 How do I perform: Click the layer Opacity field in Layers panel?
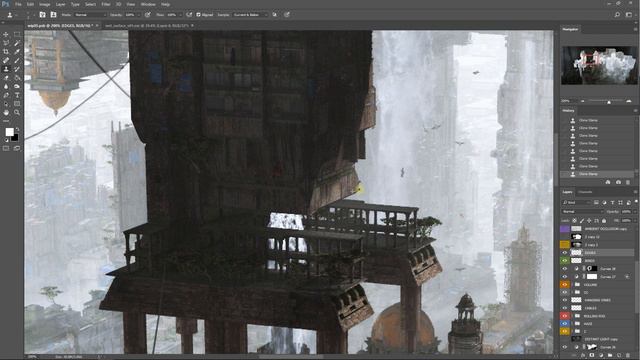[626, 212]
